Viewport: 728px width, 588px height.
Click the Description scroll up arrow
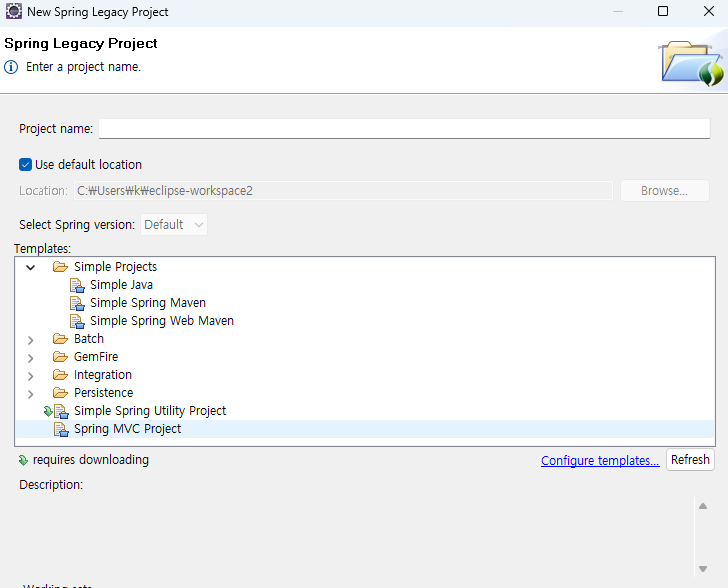tap(703, 506)
